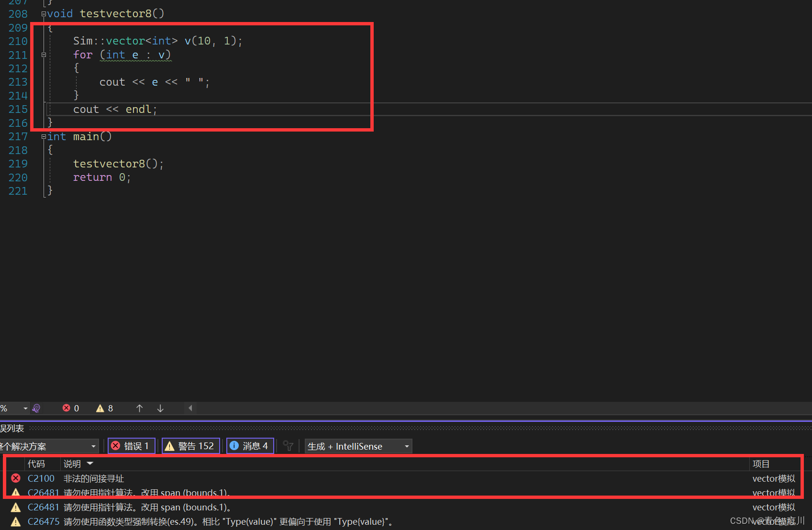This screenshot has height=530, width=812.
Task: Click the 'return 0;' statement
Action: tap(102, 177)
